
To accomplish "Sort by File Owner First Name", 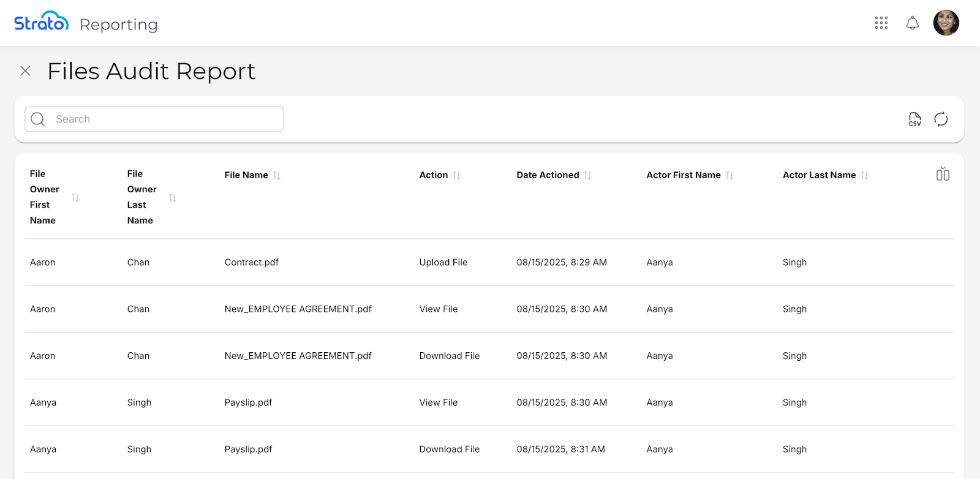I will [75, 197].
